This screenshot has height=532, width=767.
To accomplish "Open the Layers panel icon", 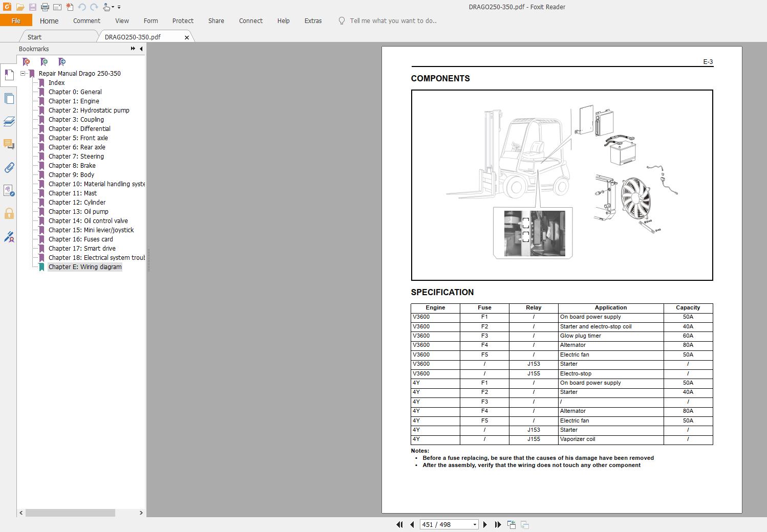I will (x=9, y=121).
